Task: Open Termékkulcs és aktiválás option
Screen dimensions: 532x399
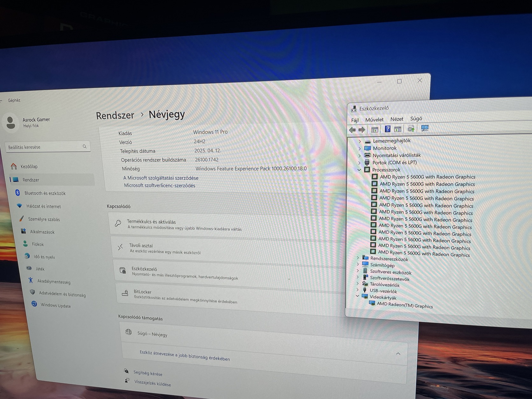Action: click(x=227, y=225)
